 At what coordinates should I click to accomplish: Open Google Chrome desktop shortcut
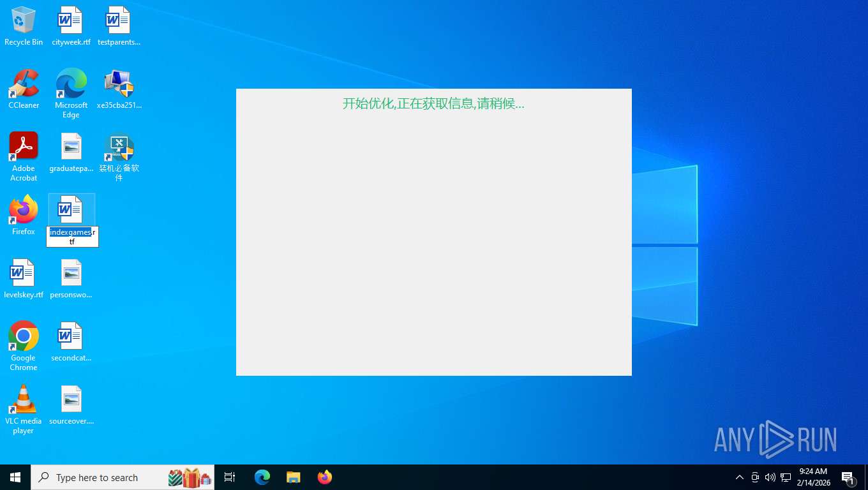[x=24, y=346]
